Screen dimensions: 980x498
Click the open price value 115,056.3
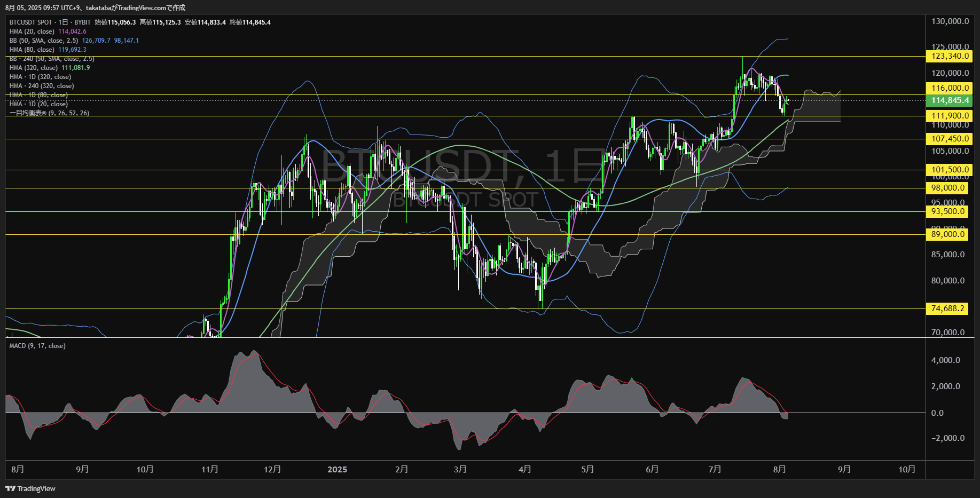coord(122,22)
